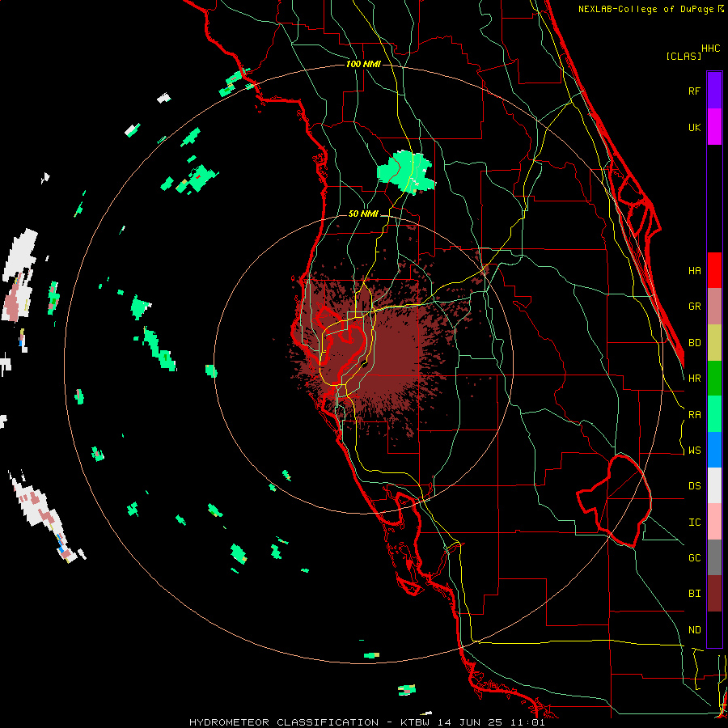Click the "[CLAS]" units label

point(684,56)
